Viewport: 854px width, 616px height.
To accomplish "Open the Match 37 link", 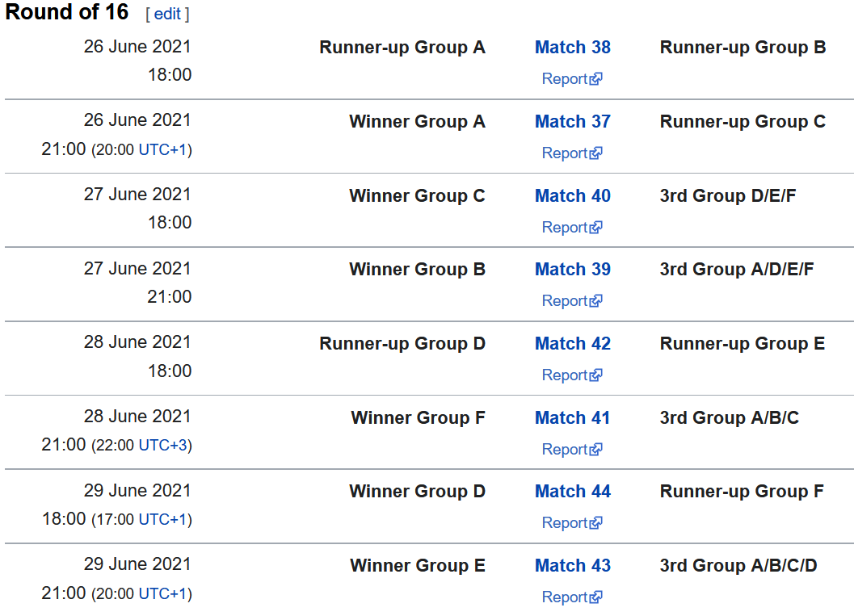I will [572, 122].
